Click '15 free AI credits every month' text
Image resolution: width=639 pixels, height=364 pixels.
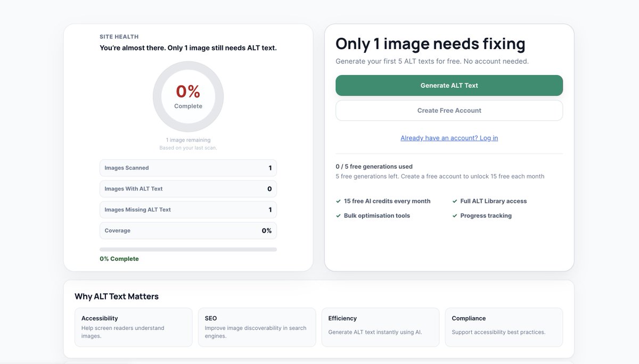click(387, 201)
